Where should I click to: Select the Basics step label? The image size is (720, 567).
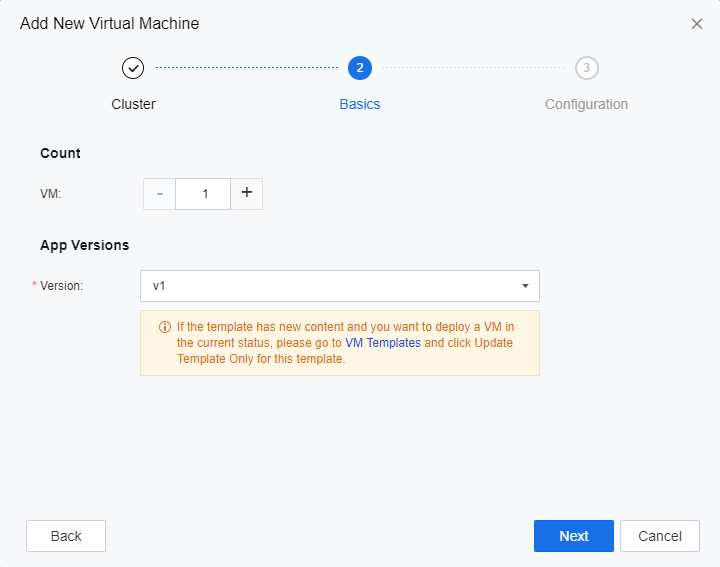(x=360, y=104)
